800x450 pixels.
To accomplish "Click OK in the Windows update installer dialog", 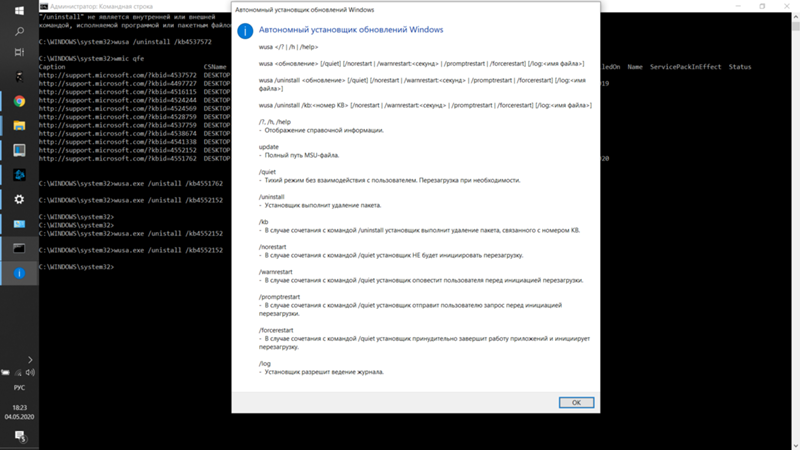I will tap(576, 403).
